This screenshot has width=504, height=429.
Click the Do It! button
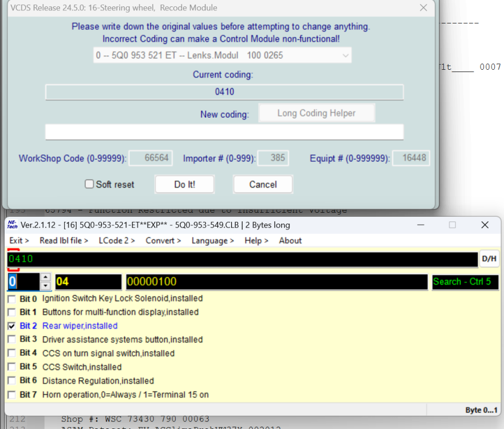185,184
